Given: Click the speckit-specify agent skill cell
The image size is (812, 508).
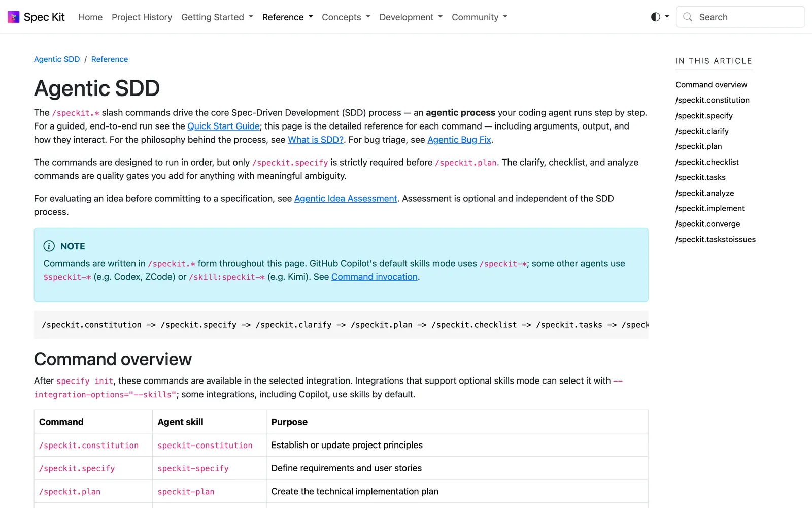Looking at the screenshot, I should pos(209,468).
